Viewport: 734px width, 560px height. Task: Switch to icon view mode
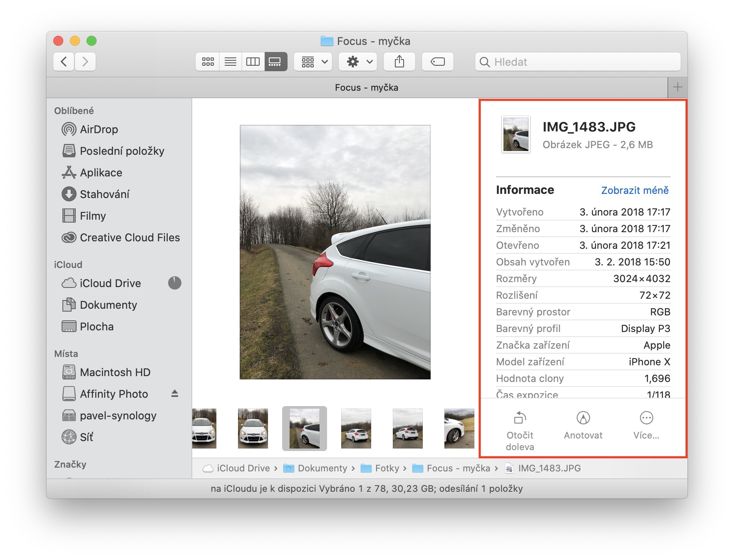point(208,62)
